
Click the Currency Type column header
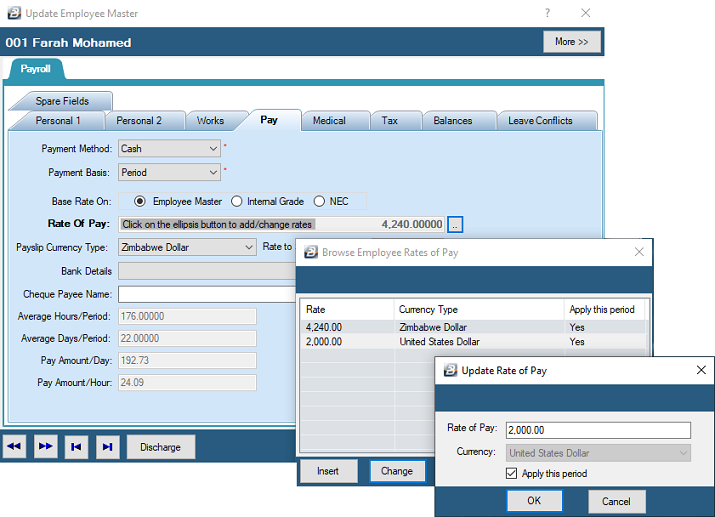(x=479, y=309)
